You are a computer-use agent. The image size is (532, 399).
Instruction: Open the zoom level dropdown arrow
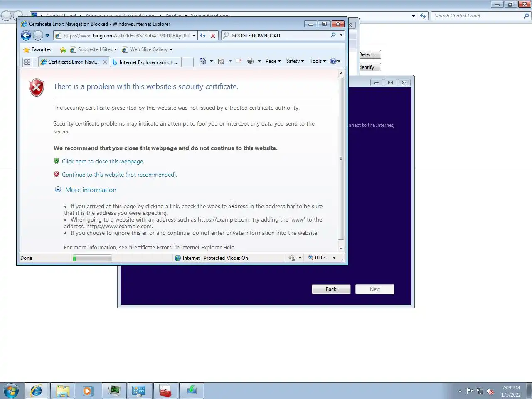(x=334, y=258)
